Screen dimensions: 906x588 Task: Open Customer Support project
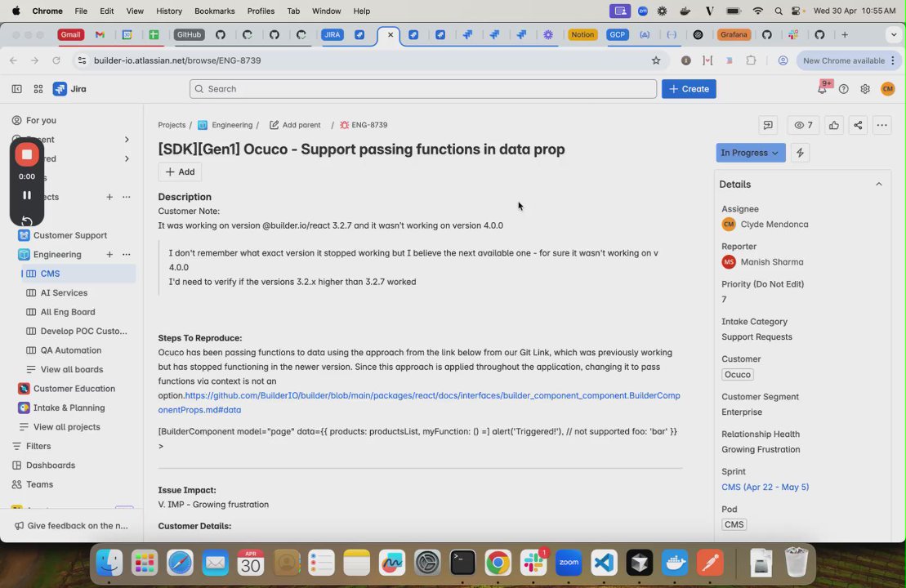[x=70, y=236]
